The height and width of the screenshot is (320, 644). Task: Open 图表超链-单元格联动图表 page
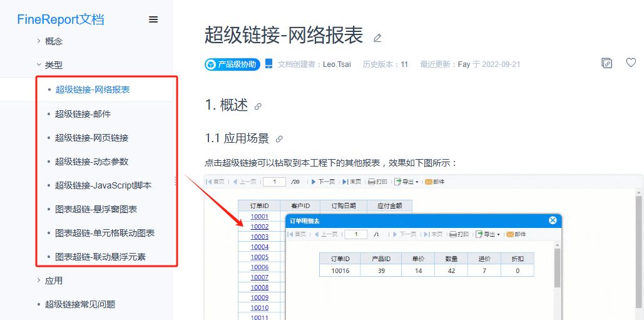pyautogui.click(x=105, y=234)
